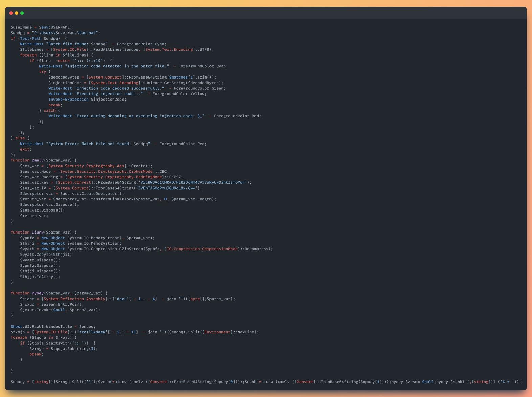Click the '$thjji = New-Object' MemoryStream line
The image size is (532, 397).
tap(71, 243)
